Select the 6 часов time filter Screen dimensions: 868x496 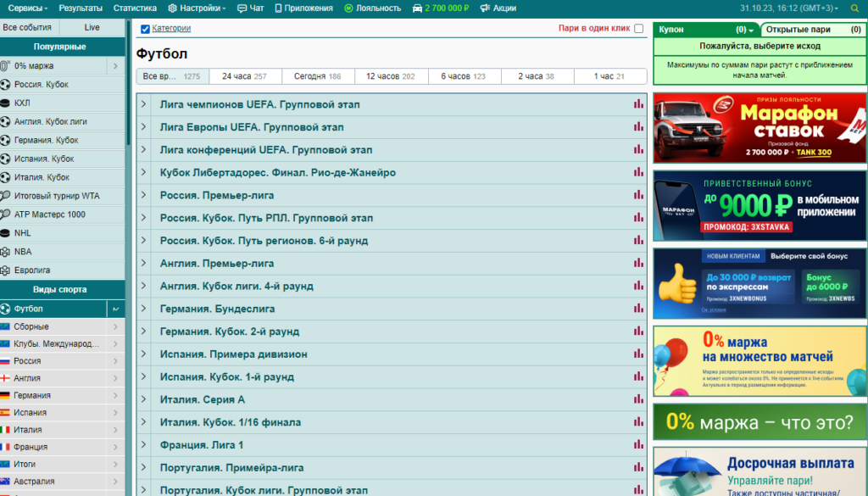464,76
